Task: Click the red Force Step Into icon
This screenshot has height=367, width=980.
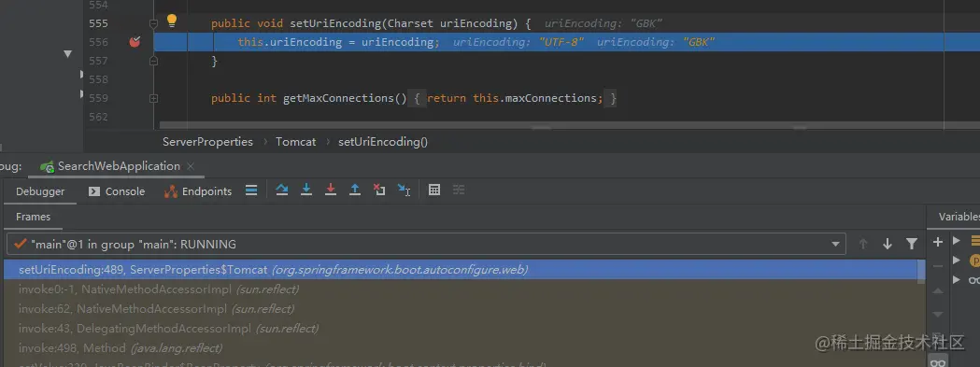Action: tap(331, 191)
